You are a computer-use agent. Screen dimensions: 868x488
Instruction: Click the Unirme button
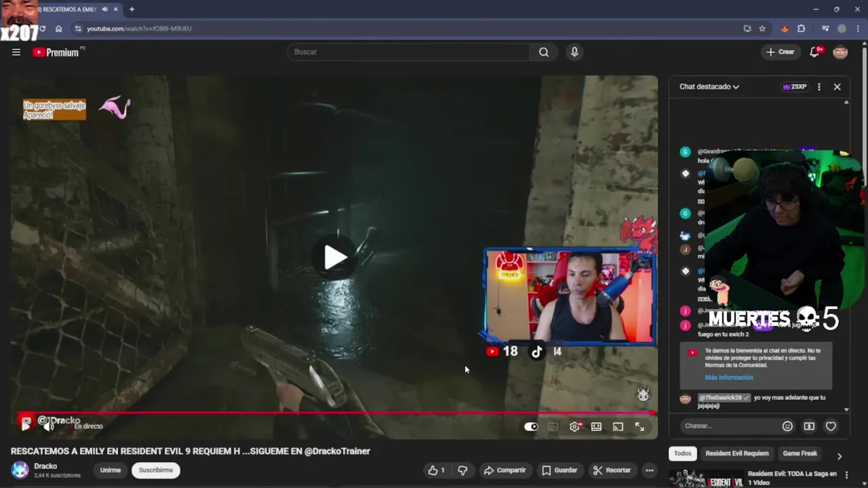pyautogui.click(x=111, y=470)
